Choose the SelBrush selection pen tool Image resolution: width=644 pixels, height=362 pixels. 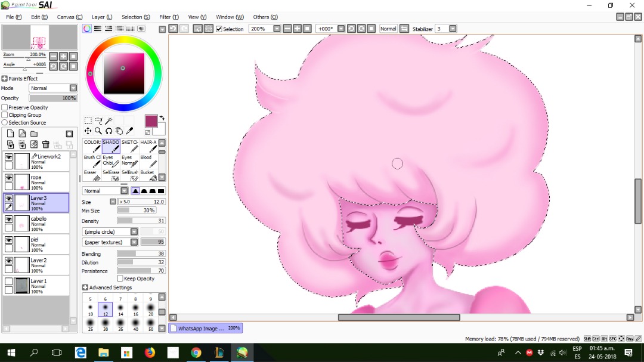[130, 175]
